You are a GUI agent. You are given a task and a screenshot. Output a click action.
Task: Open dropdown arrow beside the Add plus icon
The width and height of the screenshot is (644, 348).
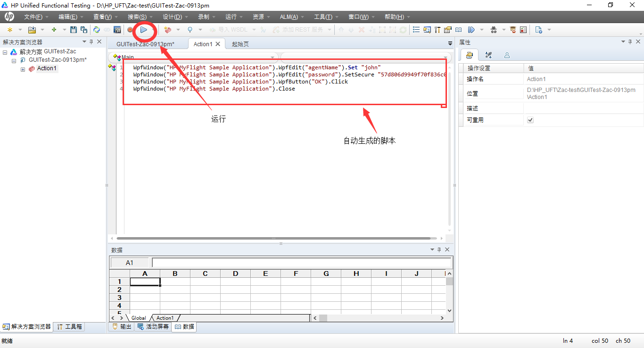click(x=65, y=30)
